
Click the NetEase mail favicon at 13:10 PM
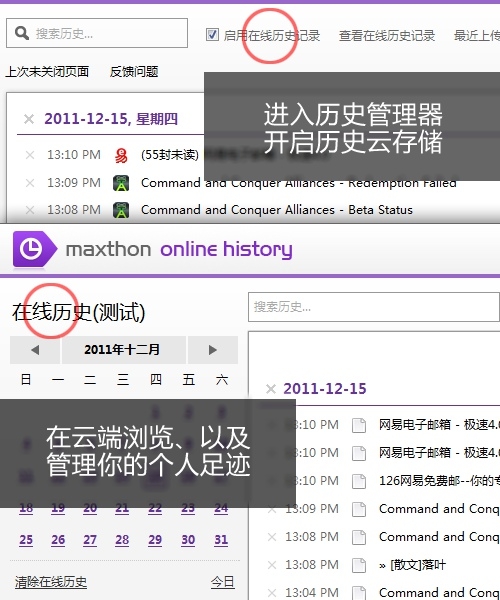(x=121, y=155)
